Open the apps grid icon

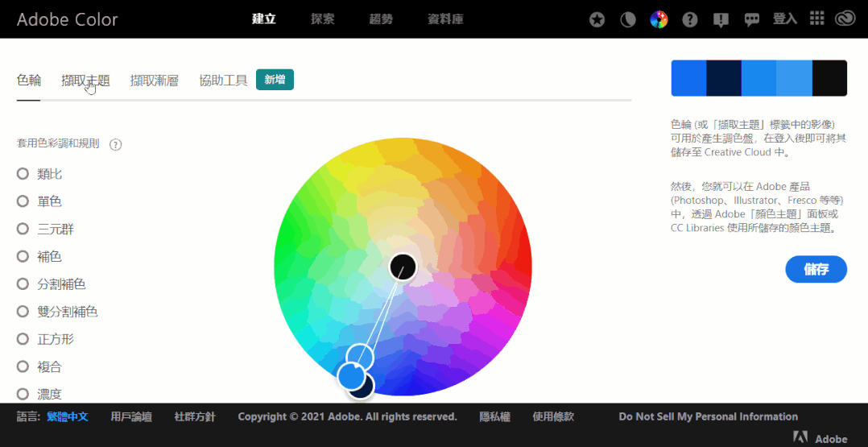coord(817,19)
